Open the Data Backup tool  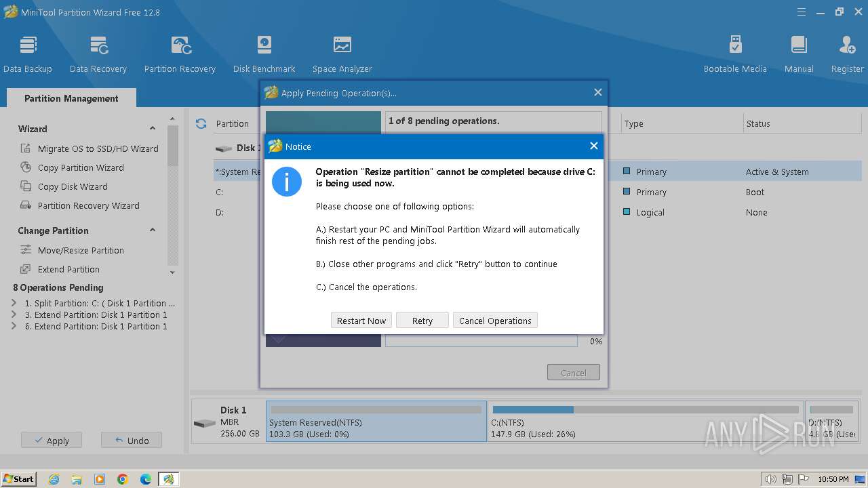(x=28, y=55)
